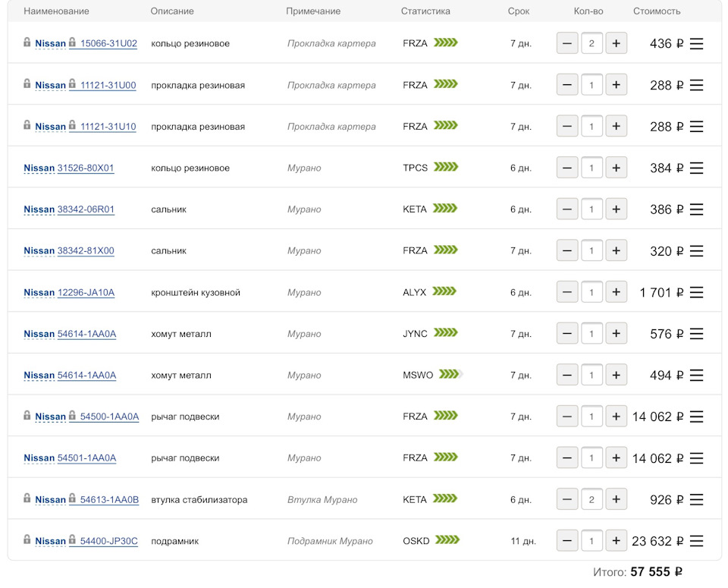The height and width of the screenshot is (588, 728).
Task: Sort by the Стоимость column header
Action: point(657,11)
